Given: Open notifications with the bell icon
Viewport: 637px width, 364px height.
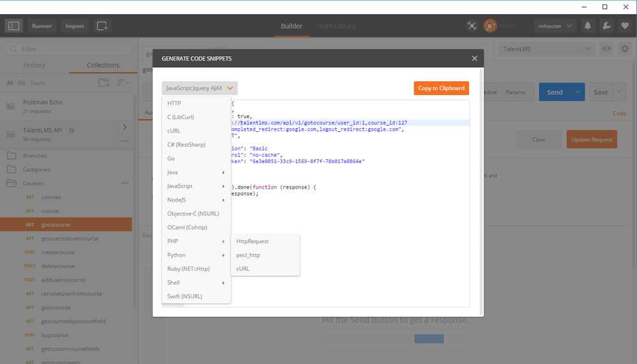Looking at the screenshot, I should tap(587, 26).
